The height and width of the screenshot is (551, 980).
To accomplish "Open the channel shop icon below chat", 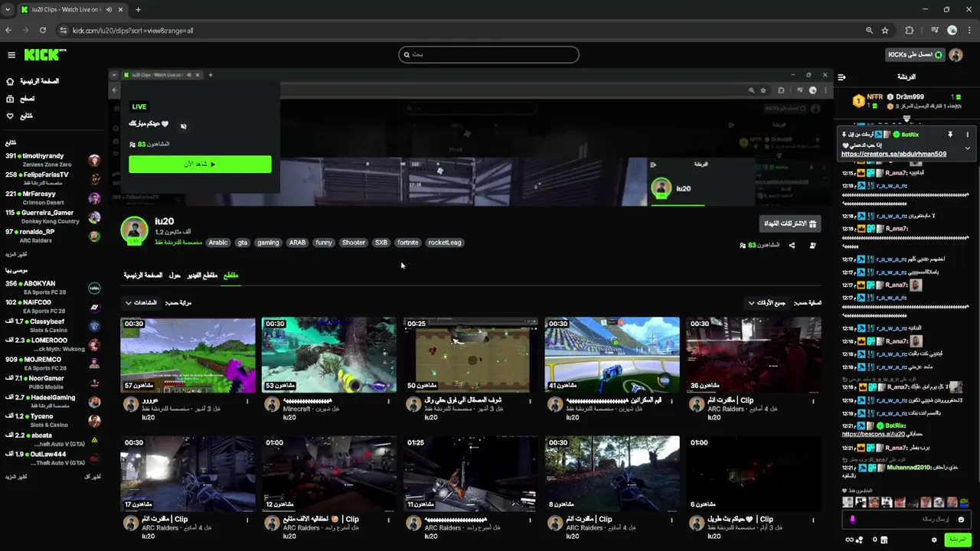I will click(x=884, y=540).
